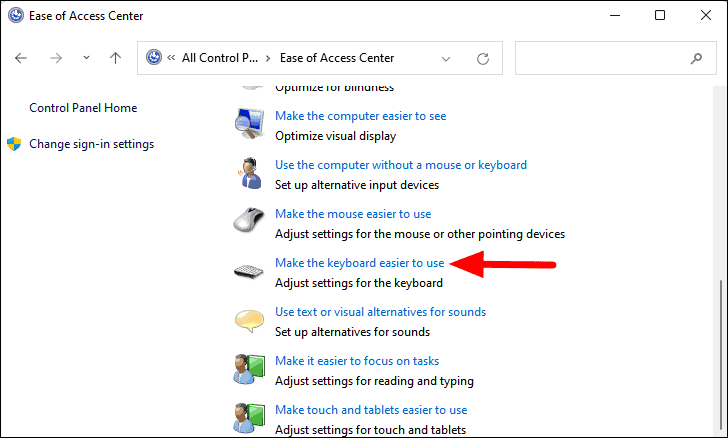Click the headset person icon
This screenshot has width=728, height=438.
click(250, 173)
